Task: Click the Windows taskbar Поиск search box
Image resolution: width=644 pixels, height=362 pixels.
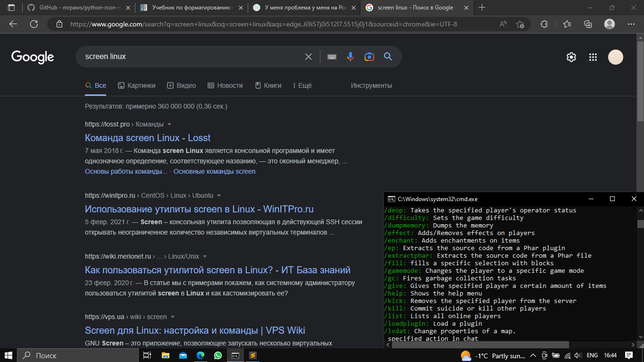Action: [78, 355]
